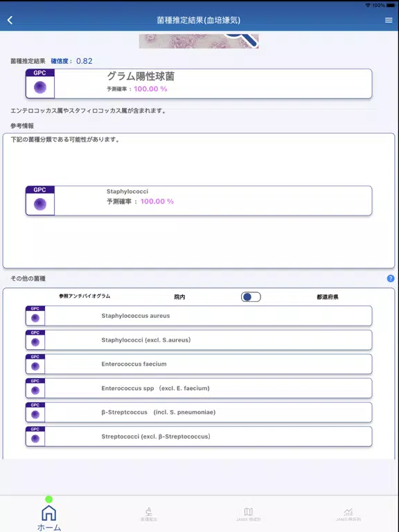The height and width of the screenshot is (532, 399).
Task: Switch to the microscope 菌種推定 tab
Action: (x=149, y=515)
